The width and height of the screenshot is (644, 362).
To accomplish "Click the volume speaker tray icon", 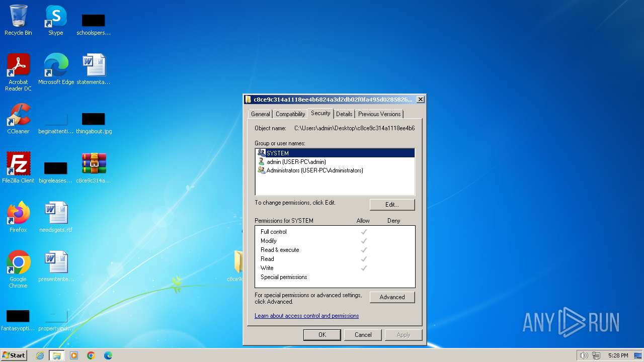I will tap(584, 355).
